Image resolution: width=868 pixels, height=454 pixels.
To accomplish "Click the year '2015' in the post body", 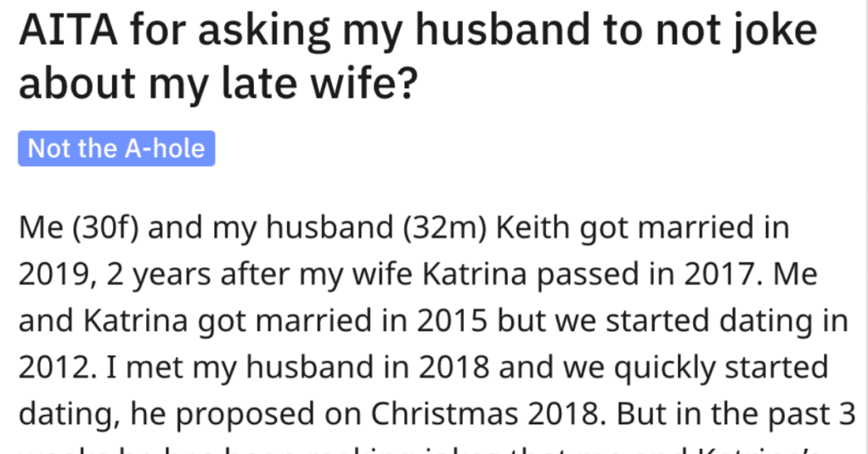I will click(x=452, y=321).
